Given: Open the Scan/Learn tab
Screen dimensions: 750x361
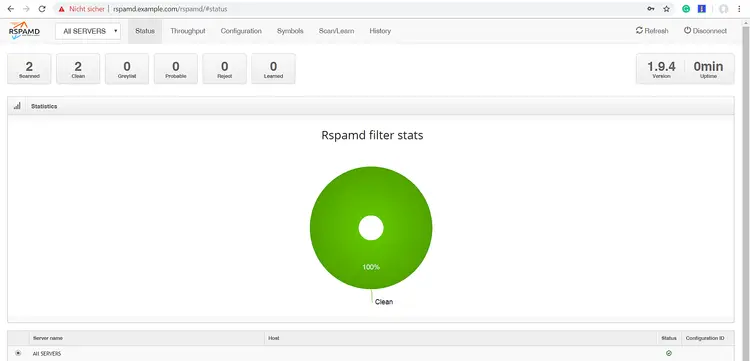Looking at the screenshot, I should (336, 31).
